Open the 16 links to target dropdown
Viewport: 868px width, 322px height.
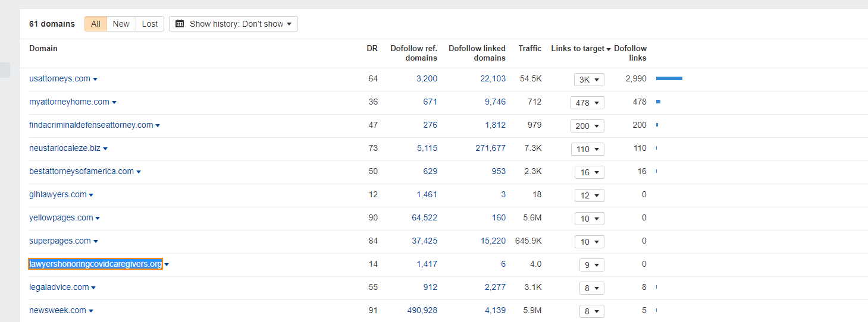point(590,172)
